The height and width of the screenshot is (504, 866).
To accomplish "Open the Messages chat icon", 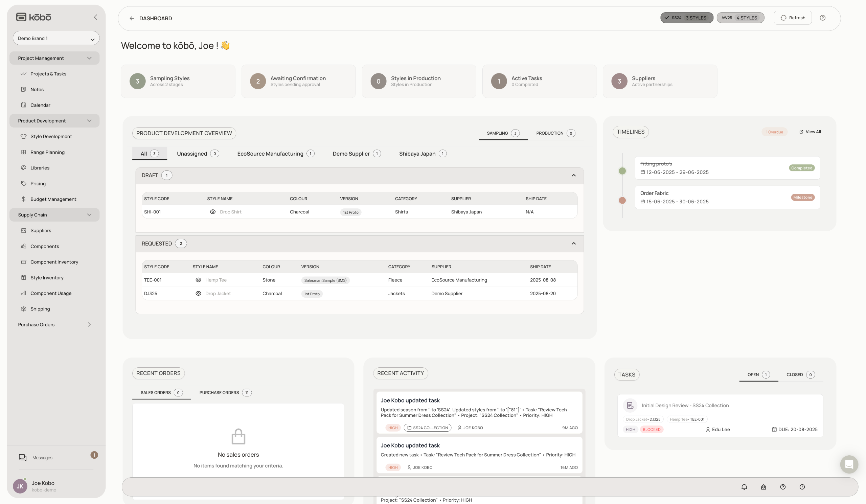I will [x=23, y=458].
